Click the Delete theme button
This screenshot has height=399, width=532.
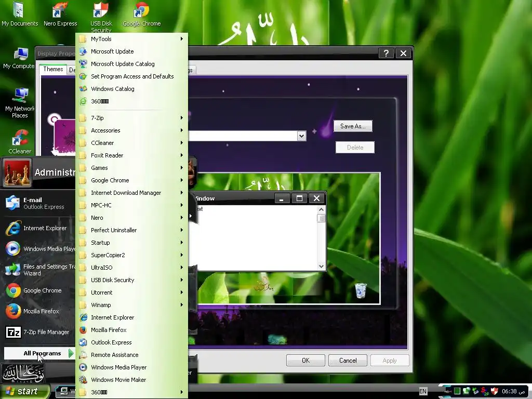[x=355, y=148]
